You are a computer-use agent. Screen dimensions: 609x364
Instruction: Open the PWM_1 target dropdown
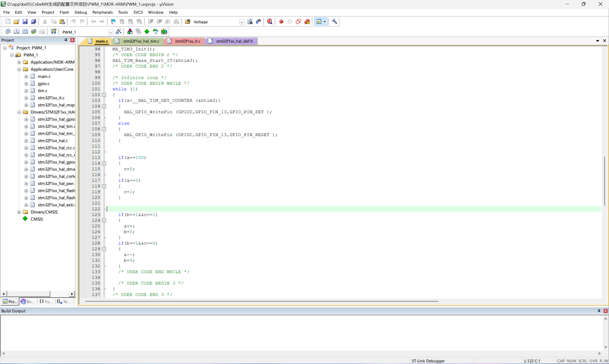click(x=111, y=32)
